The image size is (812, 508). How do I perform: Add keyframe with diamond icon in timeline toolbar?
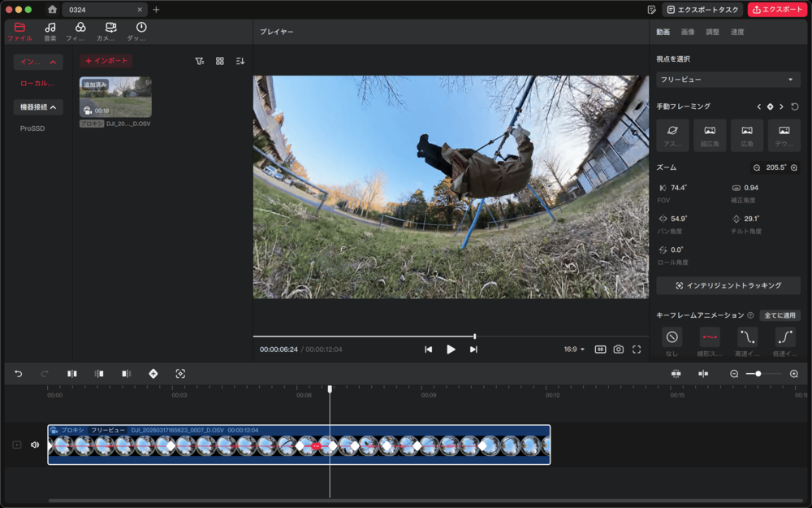click(153, 374)
